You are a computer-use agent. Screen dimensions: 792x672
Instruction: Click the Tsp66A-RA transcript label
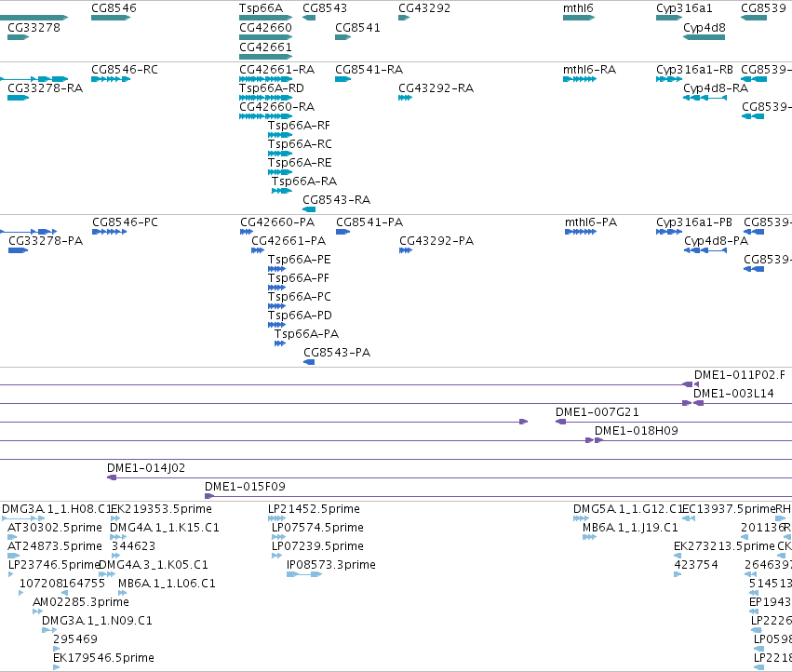(x=304, y=181)
